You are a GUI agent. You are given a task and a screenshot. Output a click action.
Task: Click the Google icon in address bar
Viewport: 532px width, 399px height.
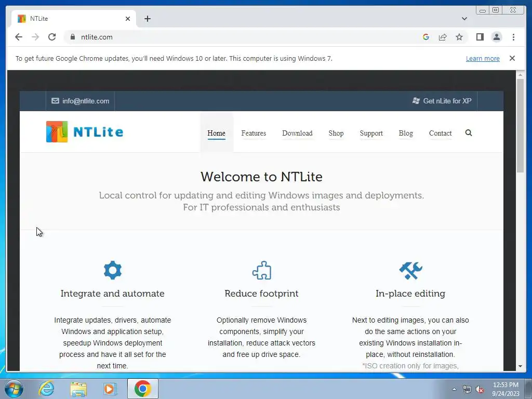(426, 37)
